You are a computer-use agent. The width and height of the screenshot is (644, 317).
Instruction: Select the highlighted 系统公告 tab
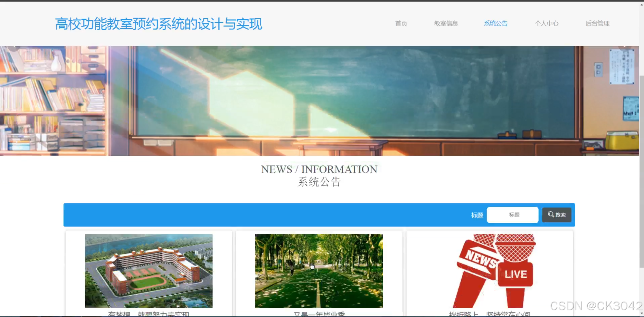pos(496,23)
